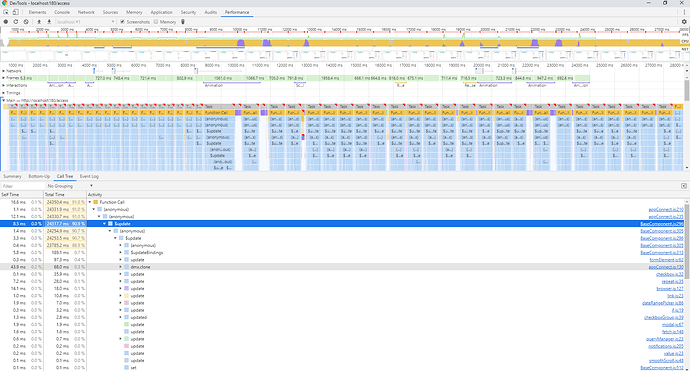
Task: Show heaviest stack sidebar toggle icon
Action: tap(684, 186)
